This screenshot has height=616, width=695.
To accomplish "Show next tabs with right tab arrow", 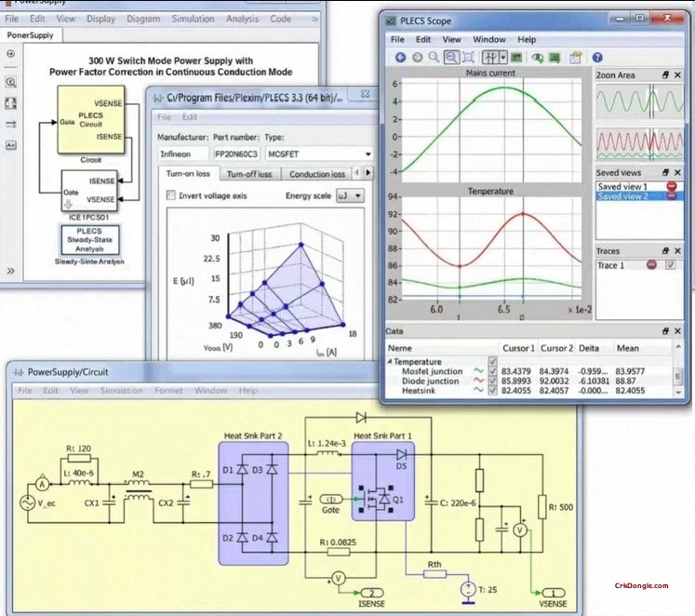I will (x=368, y=173).
